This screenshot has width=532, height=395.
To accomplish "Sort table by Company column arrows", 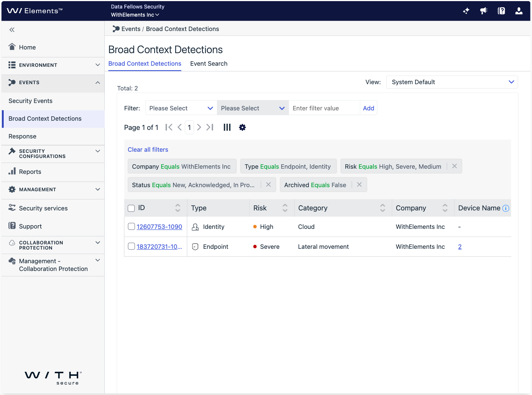I will pos(445,208).
